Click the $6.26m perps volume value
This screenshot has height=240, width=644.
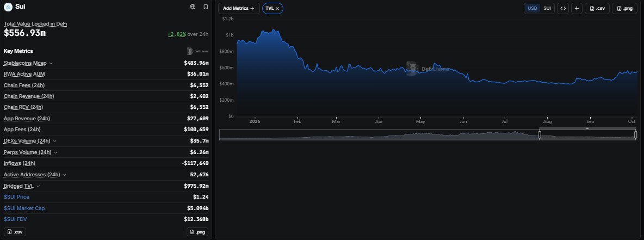(x=199, y=152)
